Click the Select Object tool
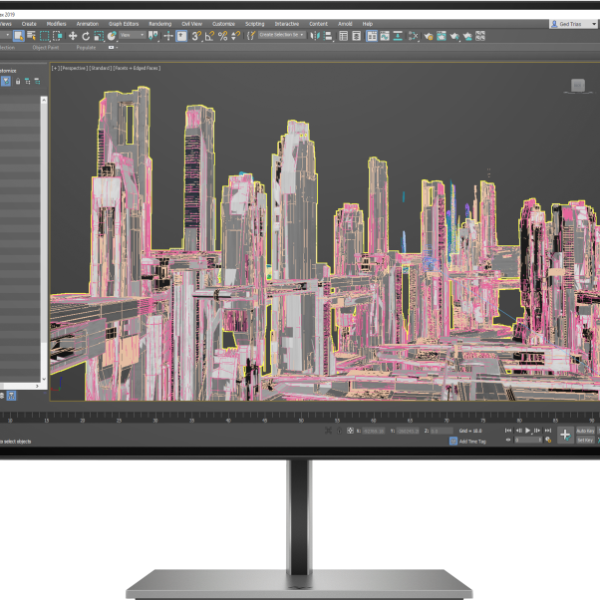This screenshot has width=600, height=600. [x=19, y=36]
